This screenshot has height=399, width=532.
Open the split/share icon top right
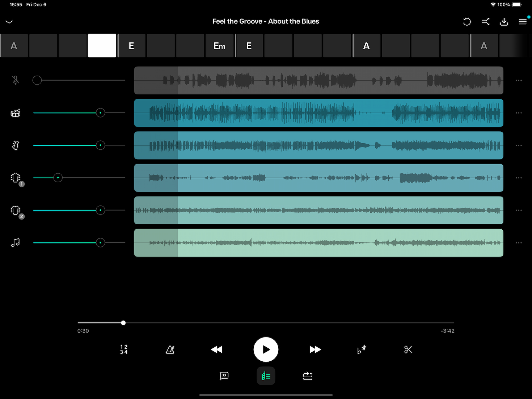[x=485, y=22]
